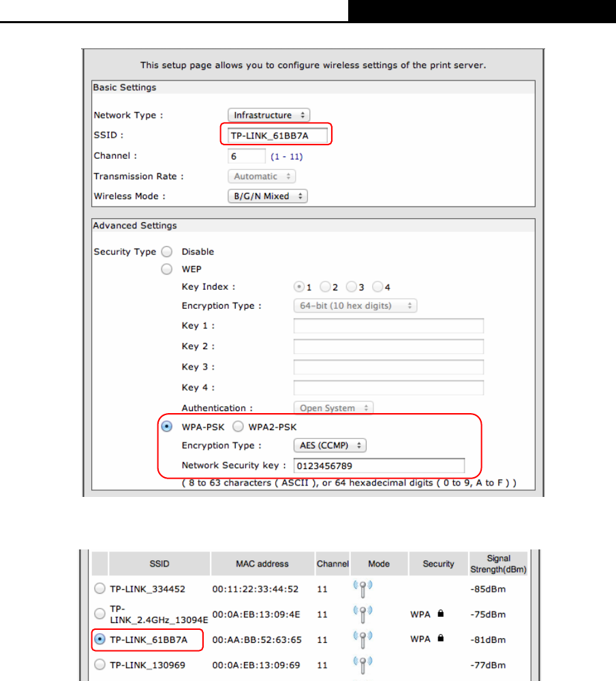Screen dimensions: 616x681
Task: Click the lock icon in TP-LINK_61BB7A row
Action: (441, 638)
